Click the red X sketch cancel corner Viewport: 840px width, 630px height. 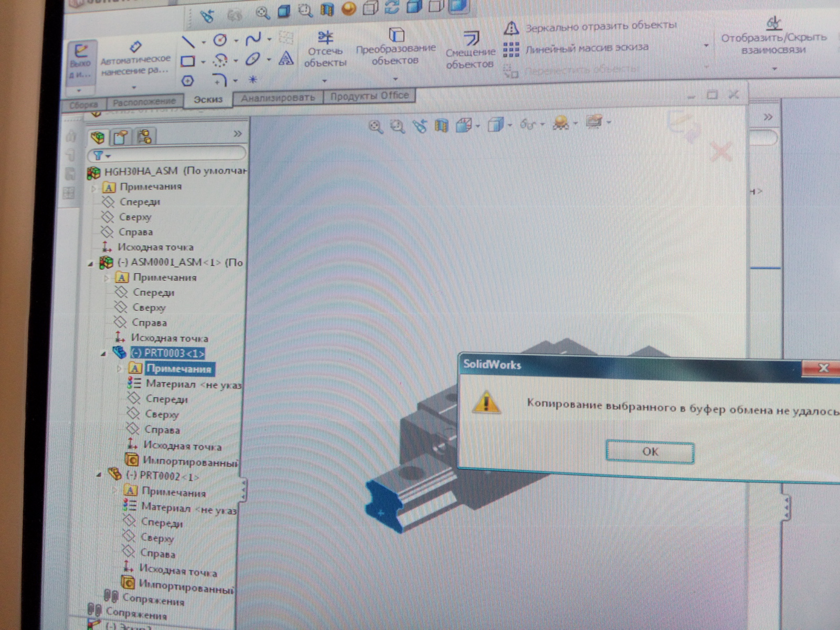(x=721, y=152)
